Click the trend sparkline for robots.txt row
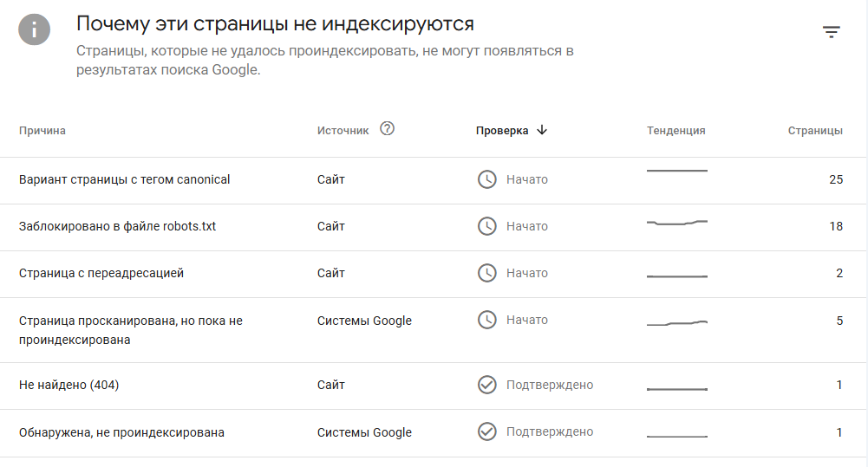868x467 pixels. point(677,224)
